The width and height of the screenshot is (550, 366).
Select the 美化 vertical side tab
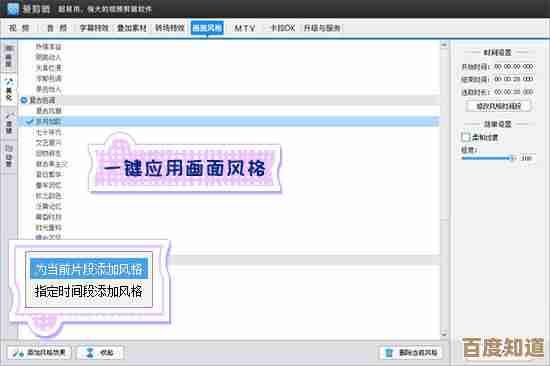click(x=9, y=90)
